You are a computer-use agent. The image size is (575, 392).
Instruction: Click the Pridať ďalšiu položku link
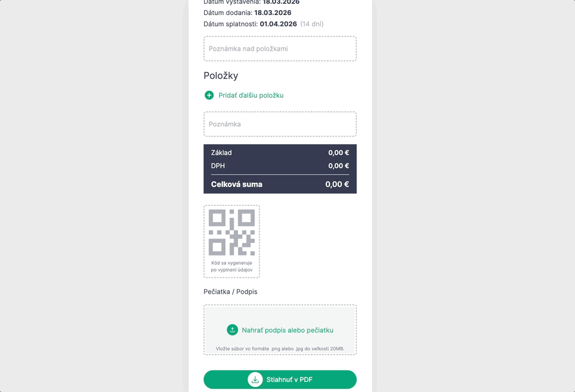point(251,95)
